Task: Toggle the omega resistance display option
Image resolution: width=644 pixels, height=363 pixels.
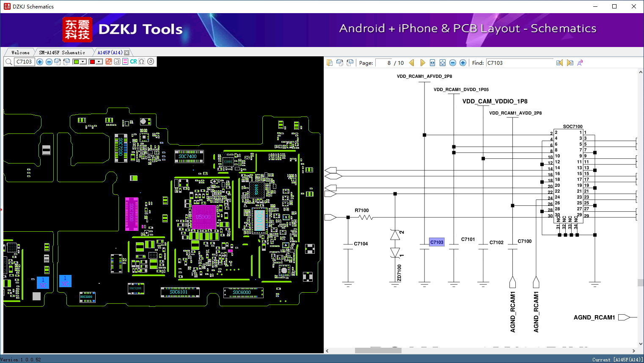Action: [x=142, y=62]
